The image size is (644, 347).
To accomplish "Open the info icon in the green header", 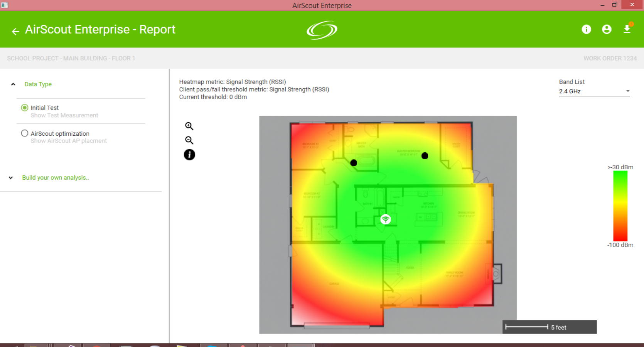I will pyautogui.click(x=586, y=29).
